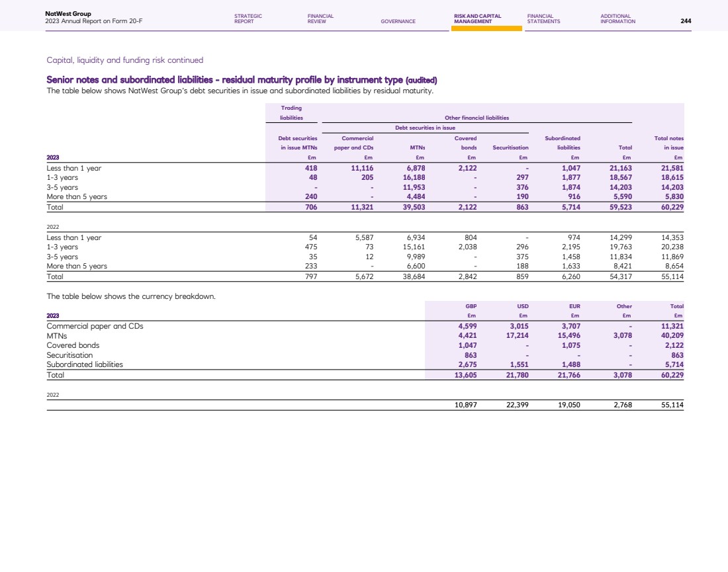Select the Commercial paper and CDs row label
728x572 pixels.
95,326
